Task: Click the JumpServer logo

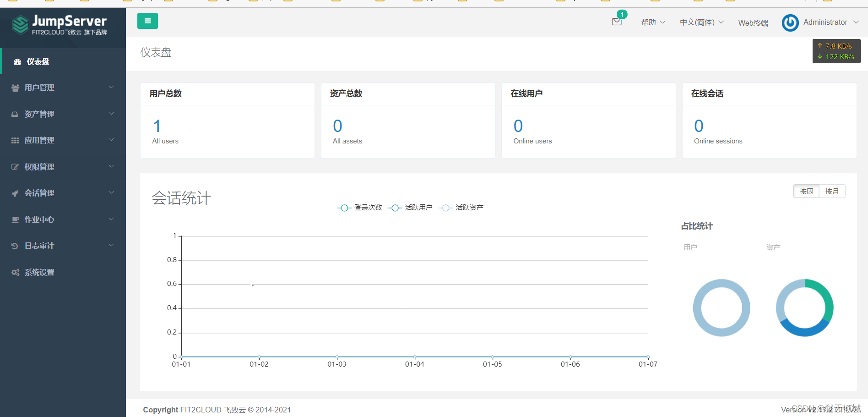Action: pos(60,25)
